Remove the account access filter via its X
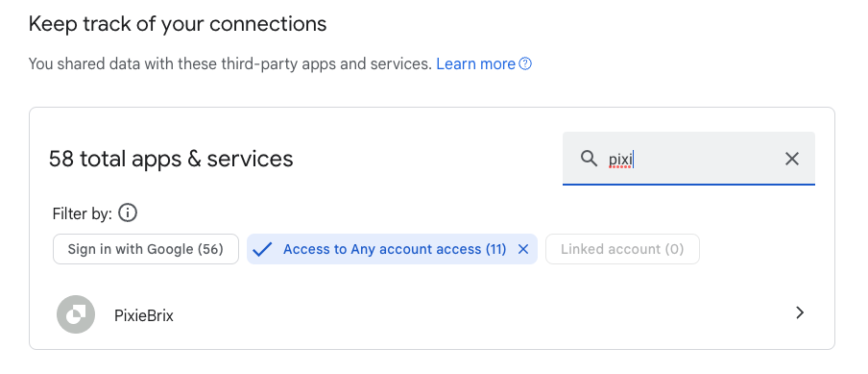Viewport: 868px width, 374px height. 523,249
